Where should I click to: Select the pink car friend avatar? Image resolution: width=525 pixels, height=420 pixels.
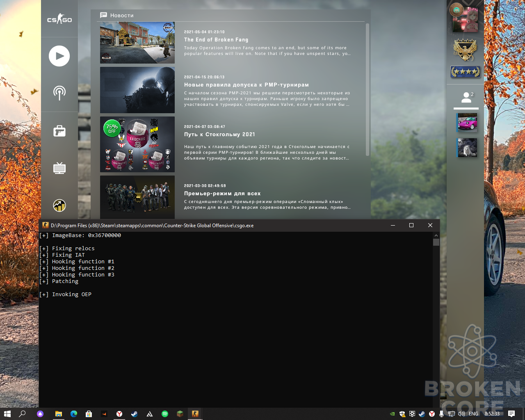[x=467, y=123]
